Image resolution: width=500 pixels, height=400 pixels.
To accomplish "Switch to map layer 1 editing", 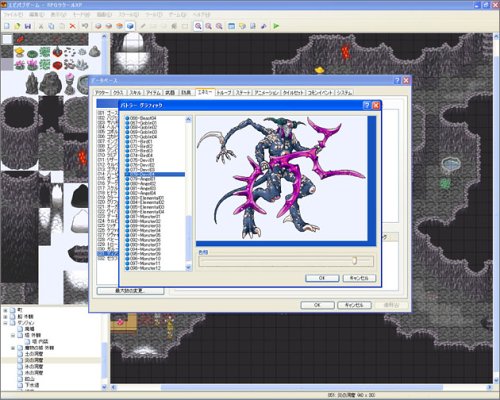I will click(x=98, y=26).
